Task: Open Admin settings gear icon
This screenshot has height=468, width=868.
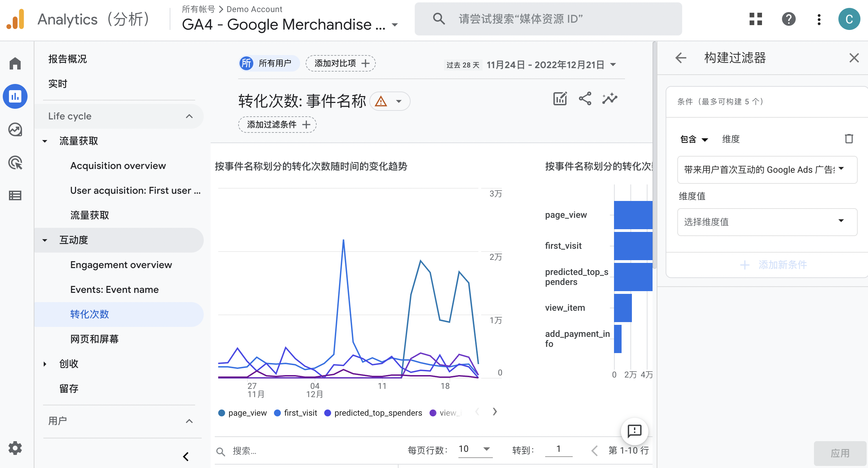Action: tap(15, 448)
